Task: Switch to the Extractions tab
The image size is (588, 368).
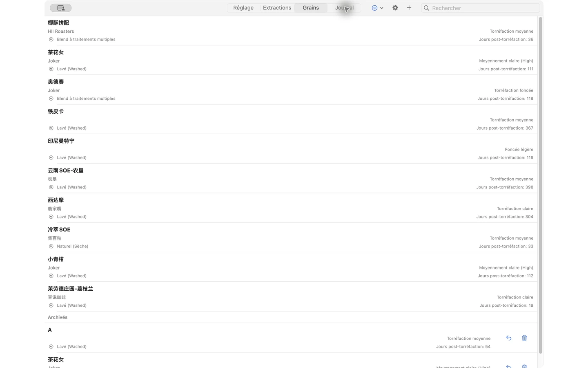Action: pyautogui.click(x=277, y=8)
